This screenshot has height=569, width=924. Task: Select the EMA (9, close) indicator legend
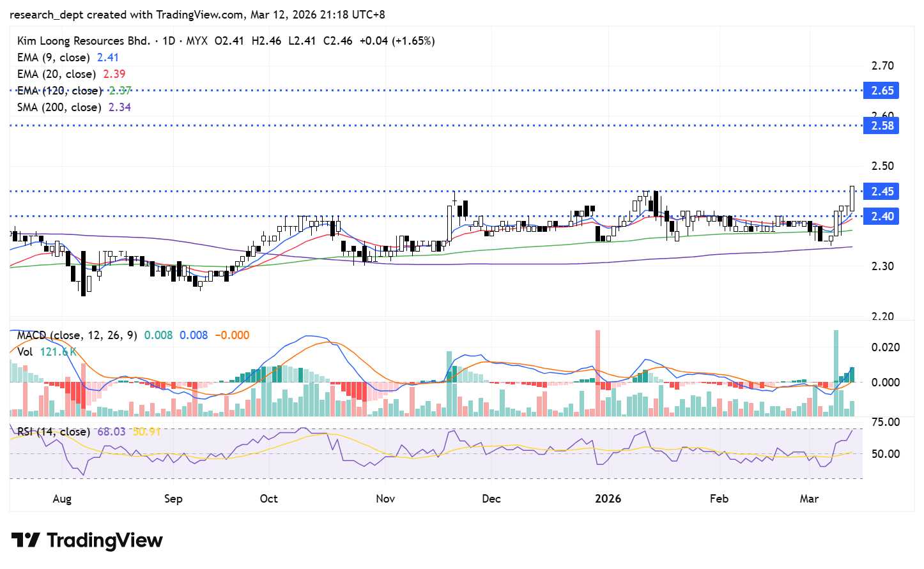tap(55, 57)
